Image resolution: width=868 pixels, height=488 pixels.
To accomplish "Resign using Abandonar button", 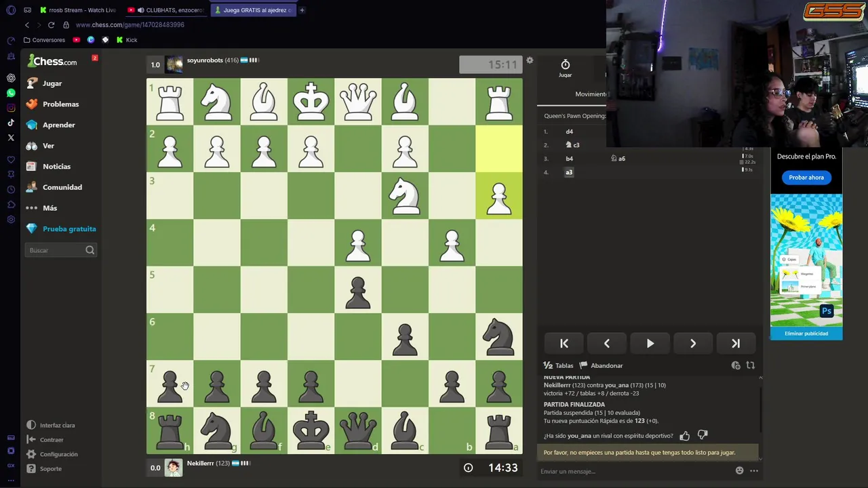I will [x=601, y=365].
